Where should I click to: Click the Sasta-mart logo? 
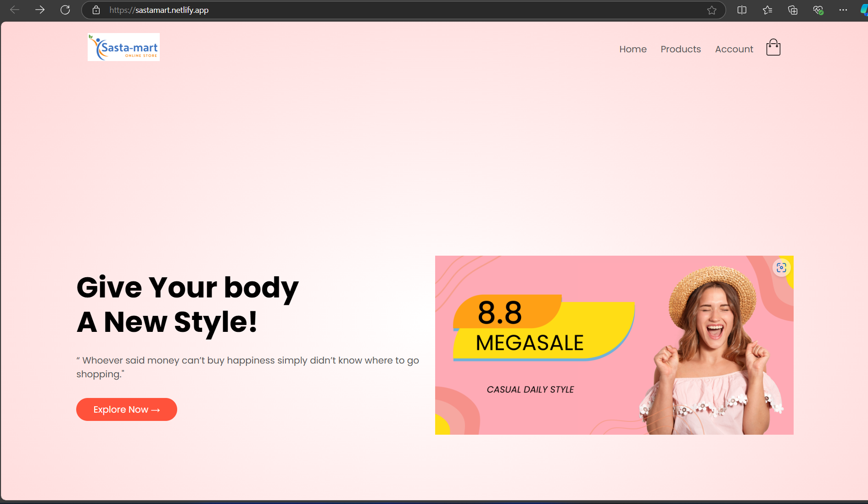click(x=123, y=47)
